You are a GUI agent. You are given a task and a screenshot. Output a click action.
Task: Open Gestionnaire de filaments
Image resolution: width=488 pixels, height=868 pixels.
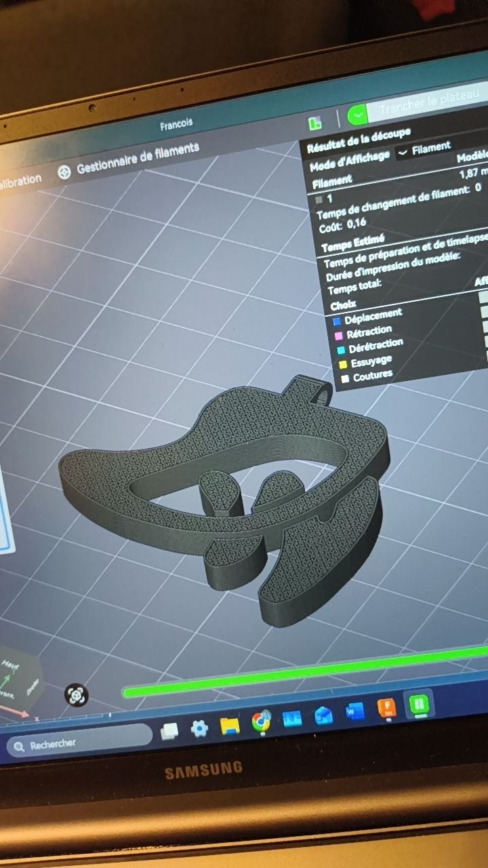click(138, 158)
